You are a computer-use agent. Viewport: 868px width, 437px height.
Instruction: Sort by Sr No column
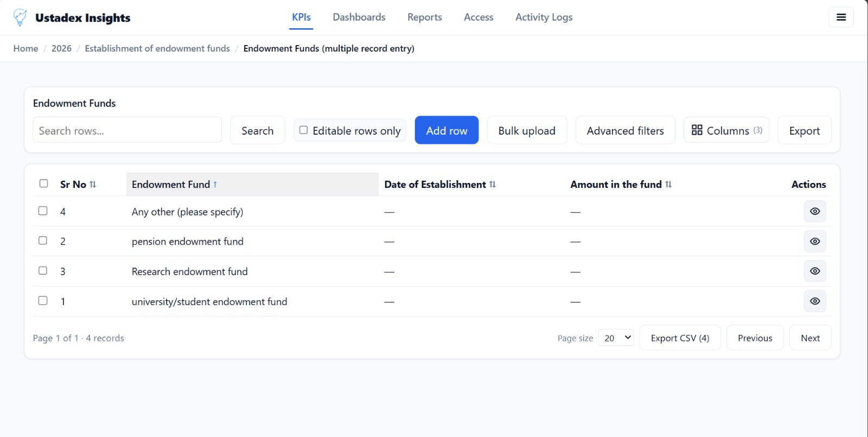(78, 185)
